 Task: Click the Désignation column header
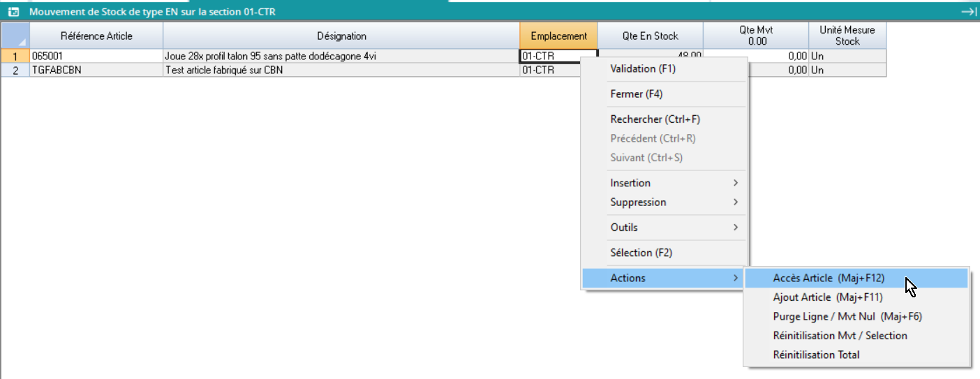341,36
